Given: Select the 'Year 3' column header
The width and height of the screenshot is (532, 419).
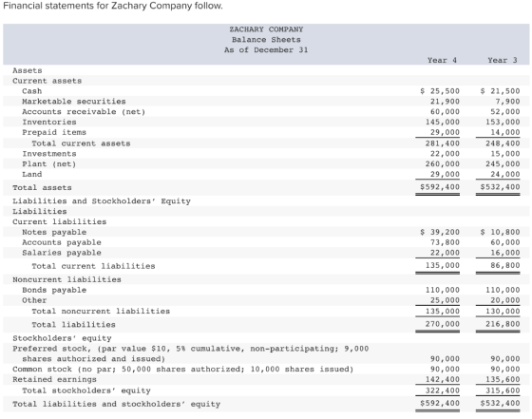Looking at the screenshot, I should pos(503,60).
